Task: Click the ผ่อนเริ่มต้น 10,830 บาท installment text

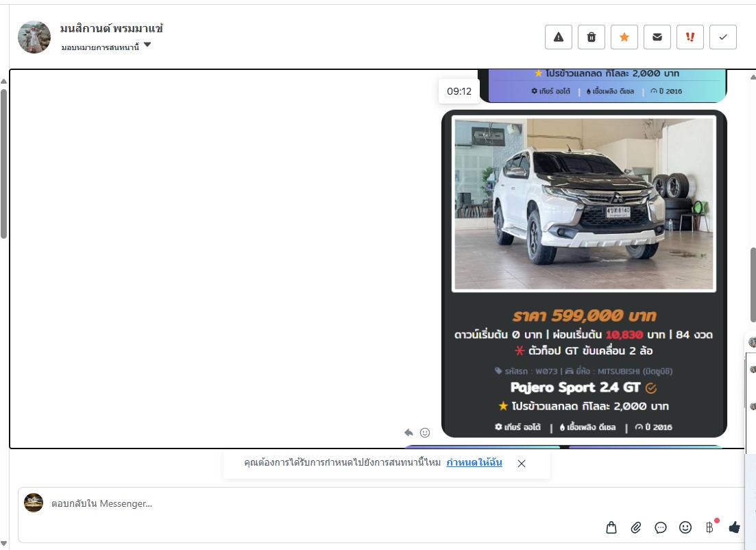Action: coord(610,335)
